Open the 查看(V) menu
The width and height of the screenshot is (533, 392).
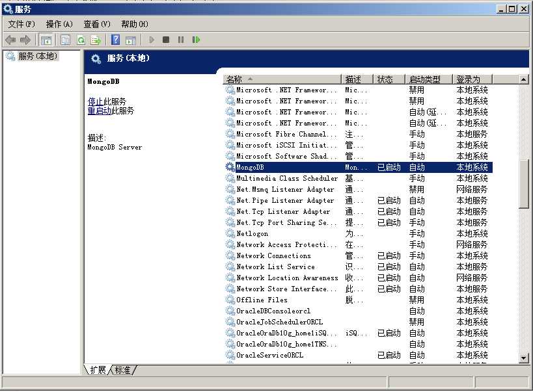click(97, 24)
